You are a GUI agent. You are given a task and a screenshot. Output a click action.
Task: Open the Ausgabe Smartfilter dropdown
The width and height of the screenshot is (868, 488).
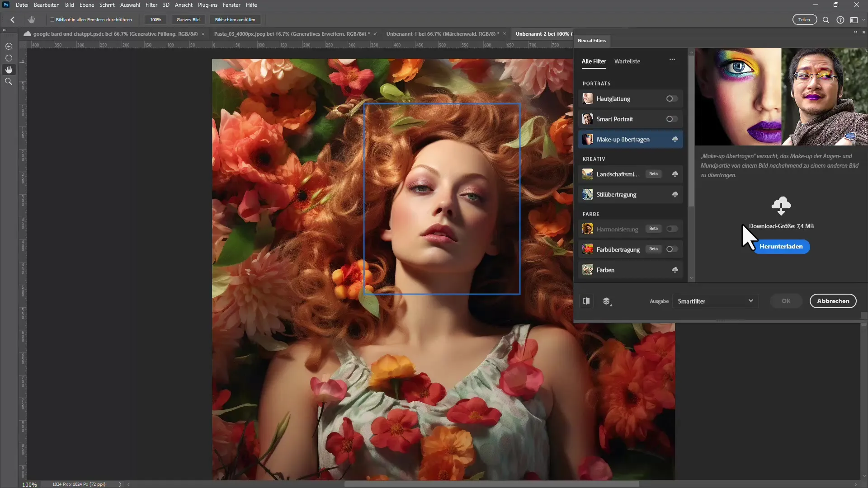tap(715, 301)
